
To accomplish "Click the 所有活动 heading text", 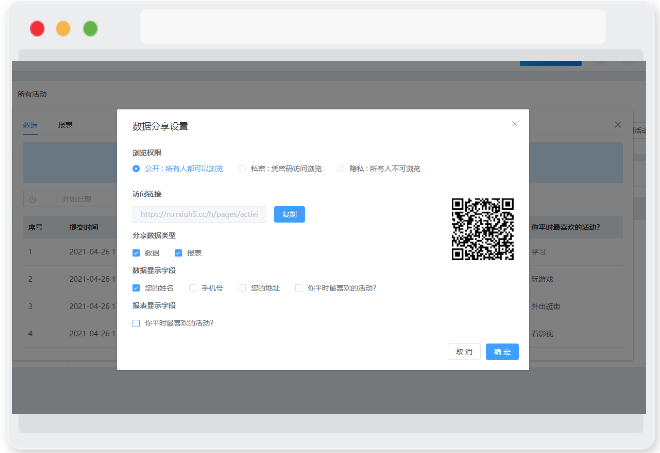I will (x=32, y=94).
